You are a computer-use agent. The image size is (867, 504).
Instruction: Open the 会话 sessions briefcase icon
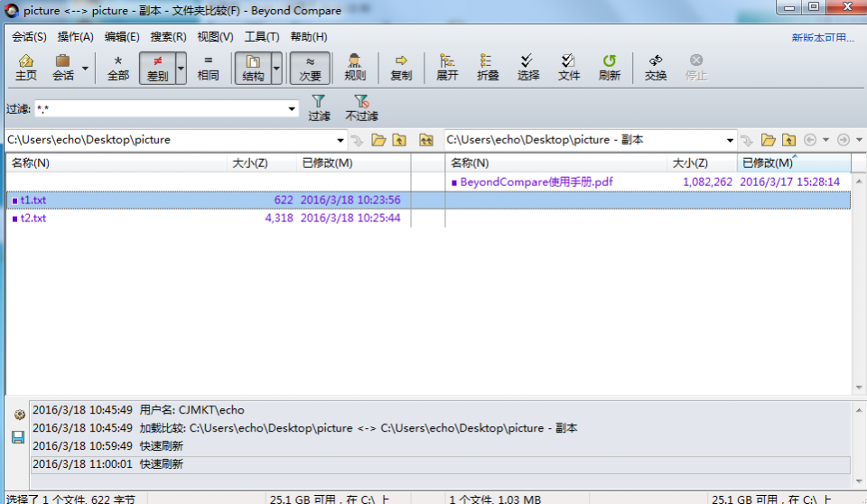(x=62, y=68)
